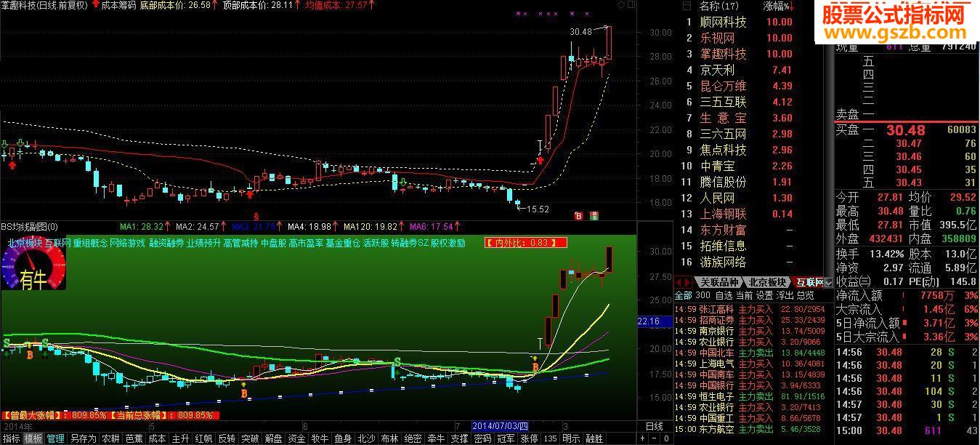Apply the 主升 indicator template
The image size is (980, 445).
[x=180, y=439]
